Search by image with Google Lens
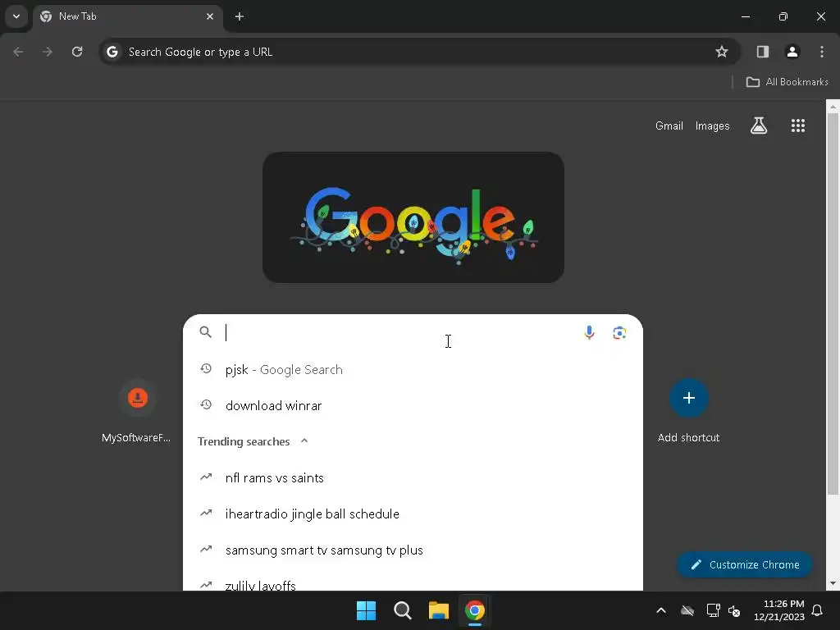Image resolution: width=840 pixels, height=630 pixels. (619, 333)
